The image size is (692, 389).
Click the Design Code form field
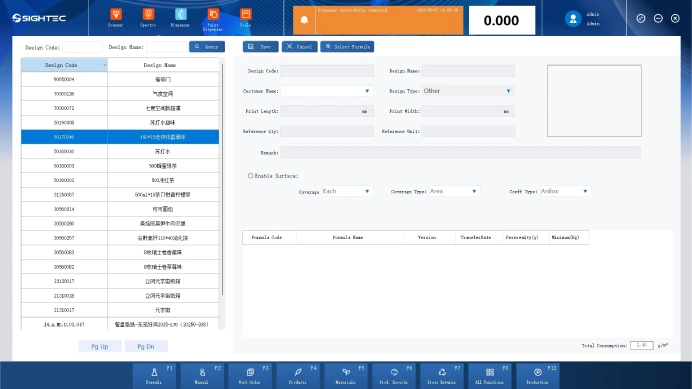pos(327,71)
